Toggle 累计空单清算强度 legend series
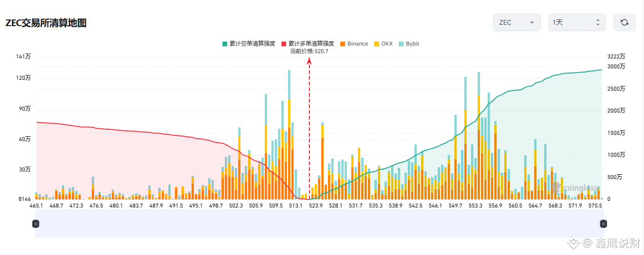 249,44
